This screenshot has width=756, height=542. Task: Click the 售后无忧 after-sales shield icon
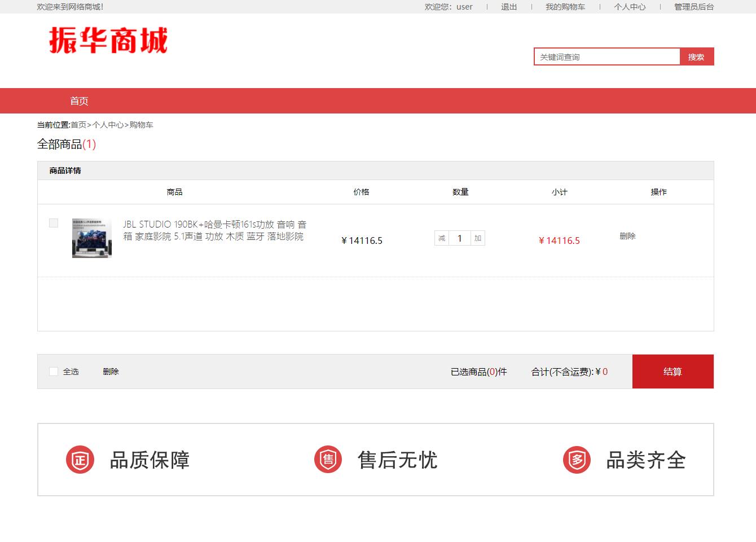328,459
